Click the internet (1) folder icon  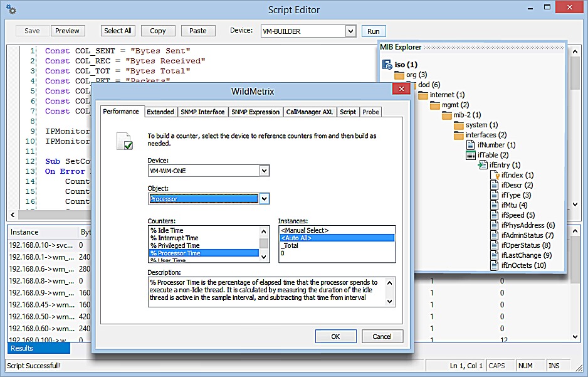[x=423, y=95]
